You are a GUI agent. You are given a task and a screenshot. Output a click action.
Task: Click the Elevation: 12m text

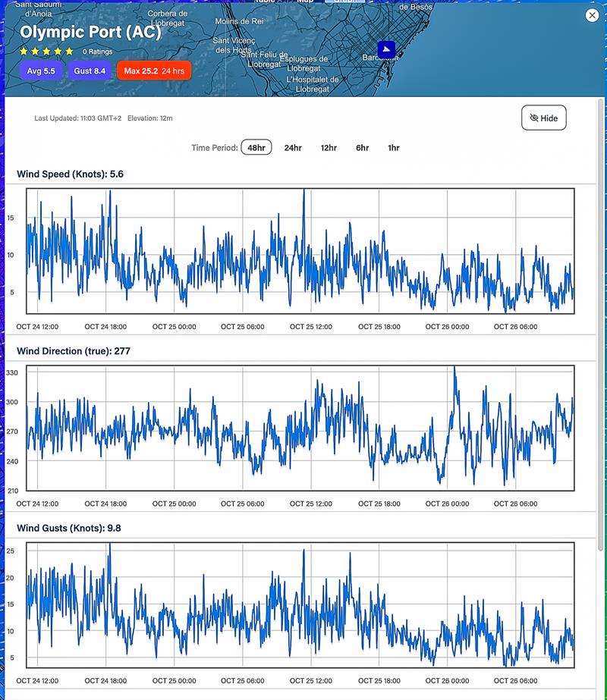point(149,118)
